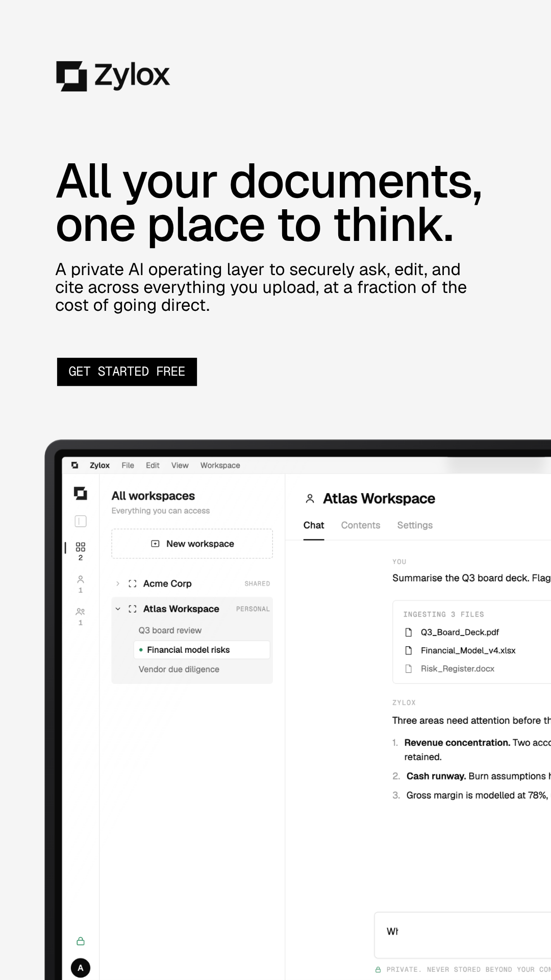Expand the Acme Corp workspace chevron

tap(118, 583)
